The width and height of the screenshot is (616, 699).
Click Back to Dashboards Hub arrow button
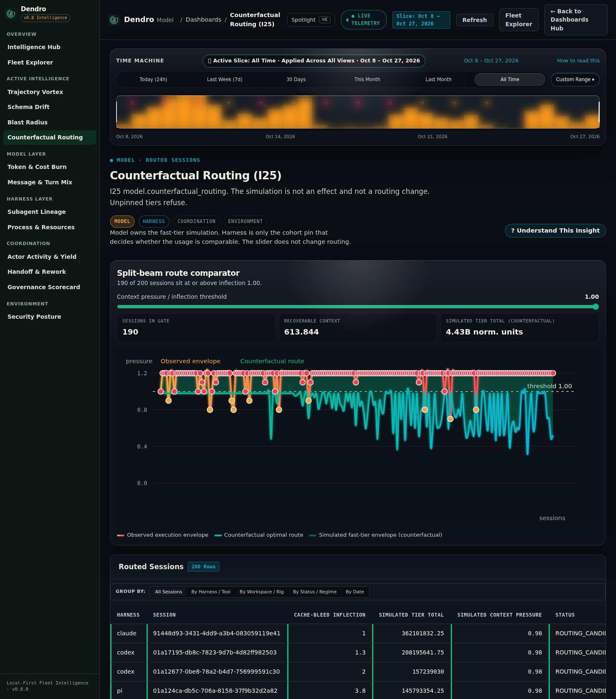coord(576,20)
